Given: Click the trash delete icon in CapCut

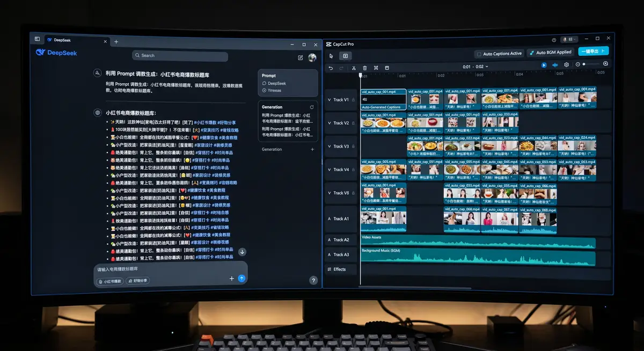Looking at the screenshot, I should point(365,68).
